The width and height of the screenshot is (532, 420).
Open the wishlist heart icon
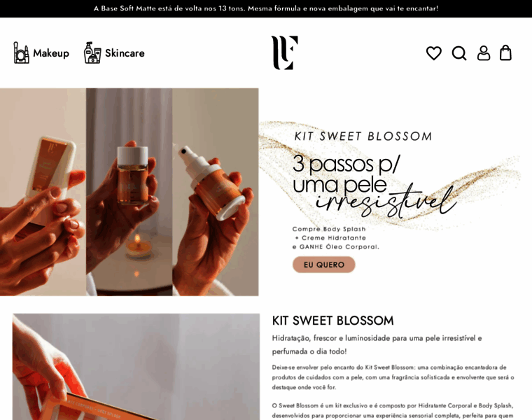pos(433,53)
